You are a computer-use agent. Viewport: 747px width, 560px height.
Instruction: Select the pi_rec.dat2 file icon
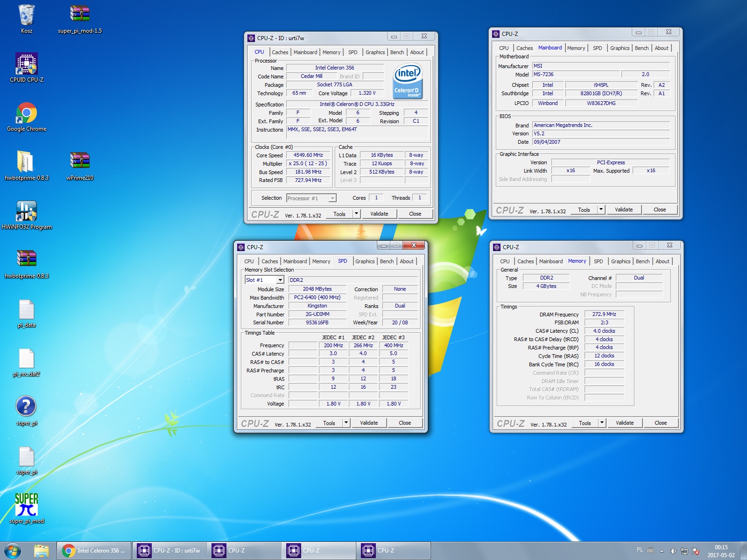point(27,362)
